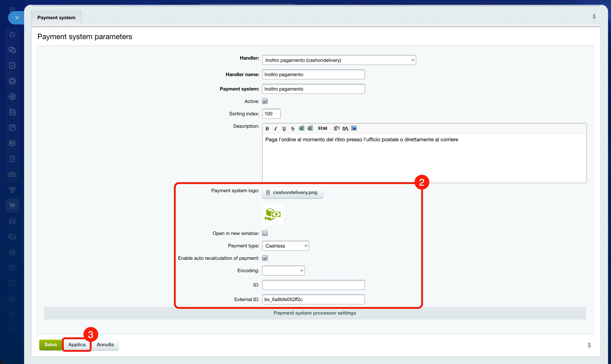This screenshot has width=611, height=364.
Task: Select the Payment system tab
Action: (57, 17)
